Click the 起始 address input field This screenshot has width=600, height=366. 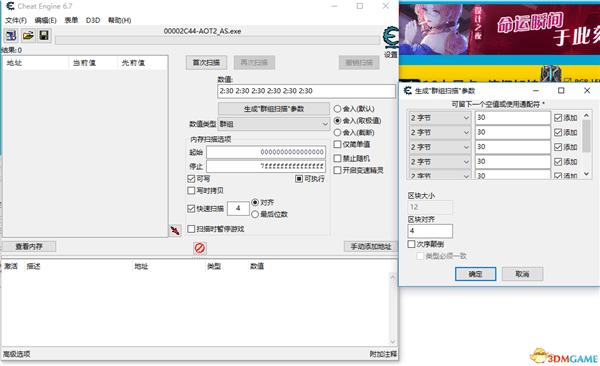pyautogui.click(x=266, y=152)
